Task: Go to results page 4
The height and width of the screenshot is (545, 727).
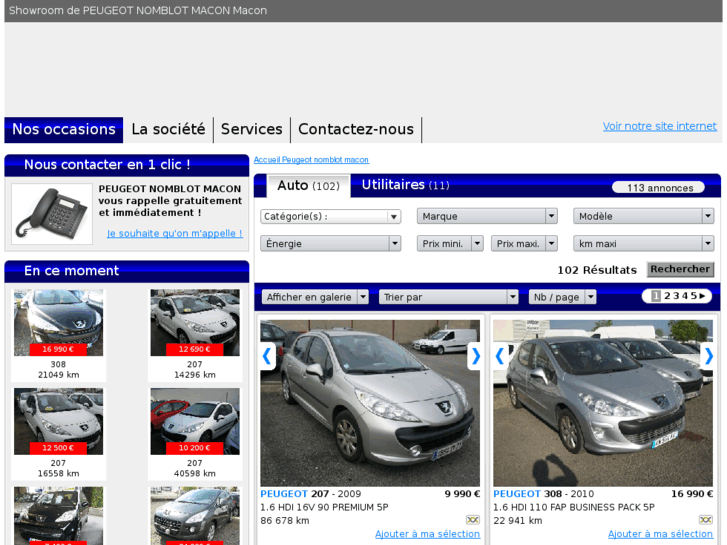Action: click(685, 296)
